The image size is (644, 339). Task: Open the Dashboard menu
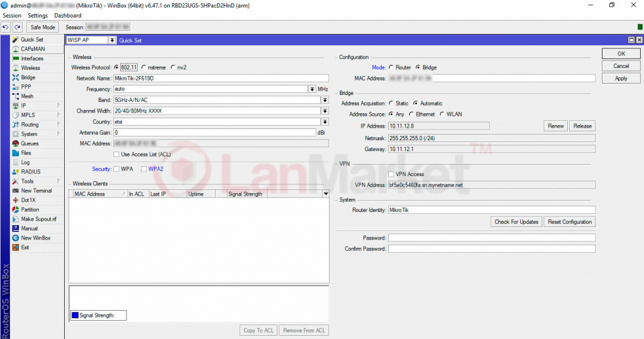tap(67, 16)
